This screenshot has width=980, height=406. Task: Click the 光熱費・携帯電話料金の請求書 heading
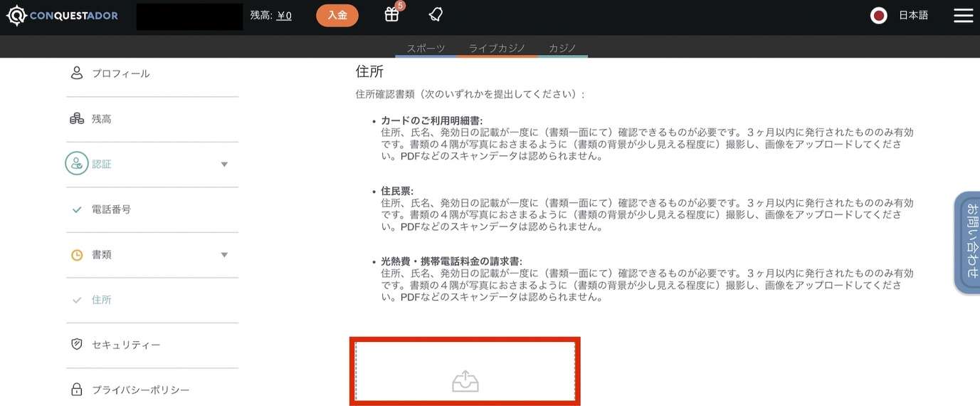pos(451,261)
